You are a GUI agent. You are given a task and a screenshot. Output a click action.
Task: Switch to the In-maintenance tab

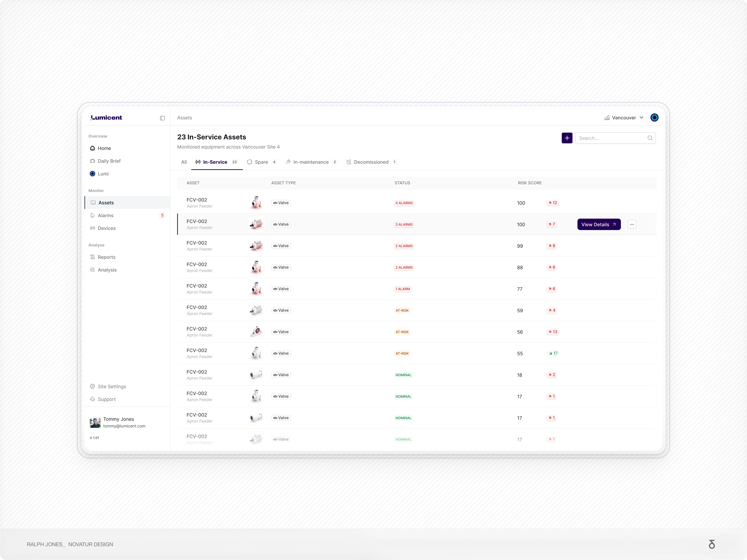pyautogui.click(x=311, y=162)
